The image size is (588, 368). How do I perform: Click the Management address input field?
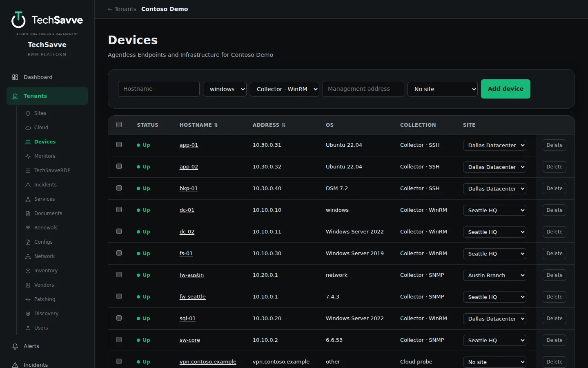click(363, 89)
